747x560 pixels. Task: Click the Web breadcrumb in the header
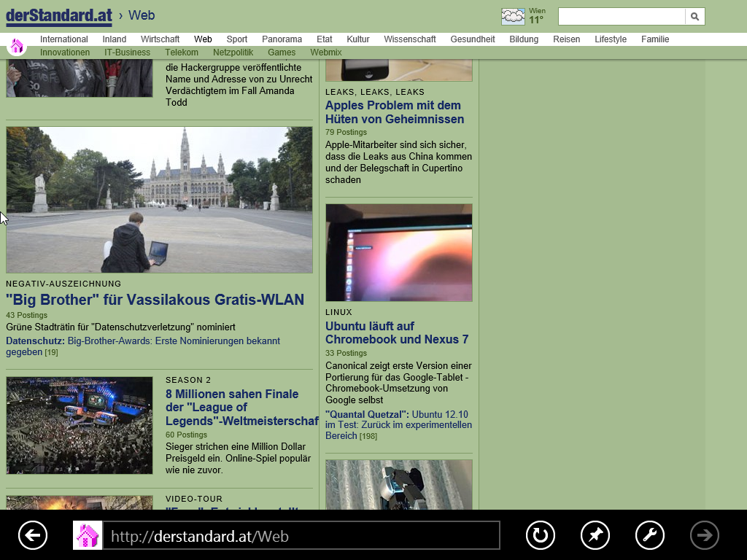pyautogui.click(x=142, y=15)
